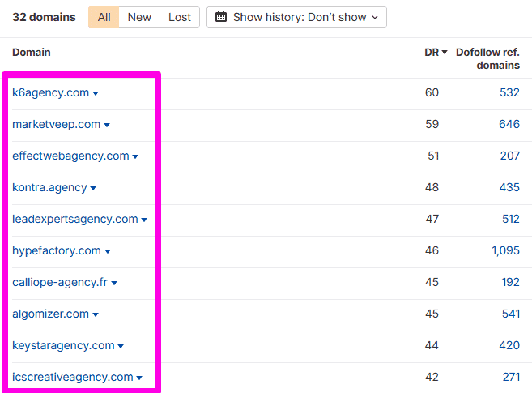Image resolution: width=532 pixels, height=393 pixels.
Task: Click the 192 dofollow domains value for calliope-agency.fr
Action: click(x=510, y=282)
